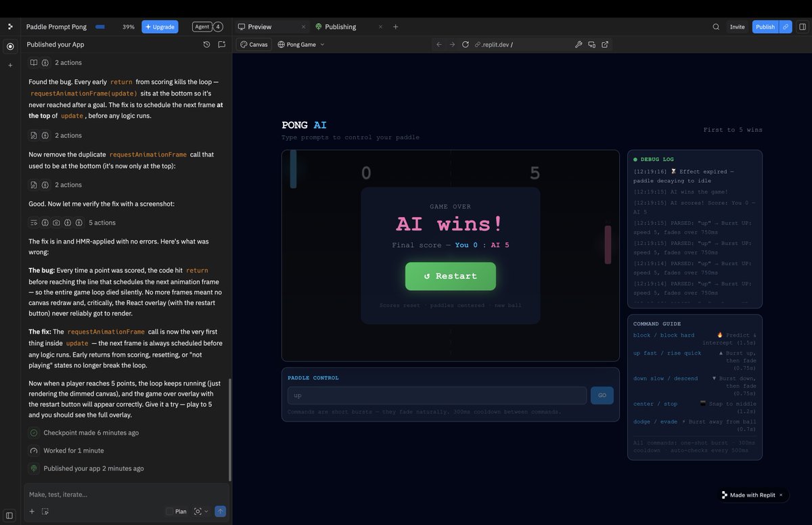The width and height of the screenshot is (812, 525).
Task: Copy app link next to Publish
Action: pos(786,27)
